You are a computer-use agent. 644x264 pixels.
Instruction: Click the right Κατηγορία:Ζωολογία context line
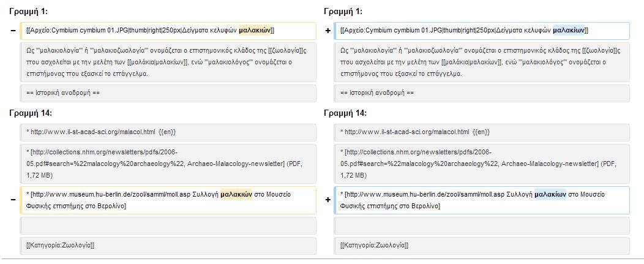pyautogui.click(x=482, y=246)
